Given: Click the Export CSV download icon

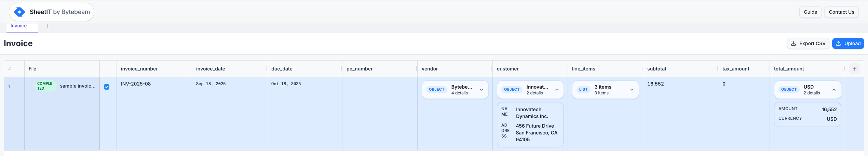Looking at the screenshot, I should pos(794,43).
